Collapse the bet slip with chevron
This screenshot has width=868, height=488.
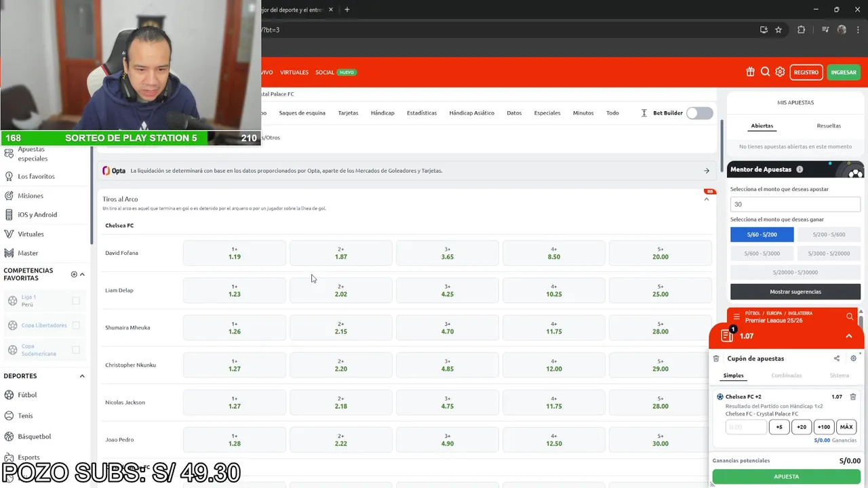848,336
